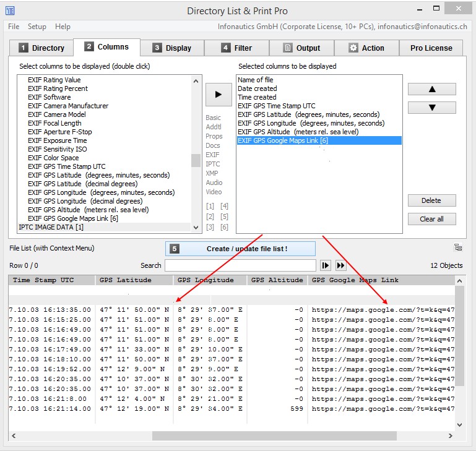Jump to Docs column group
This screenshot has width=476, height=451.
pos(213,145)
